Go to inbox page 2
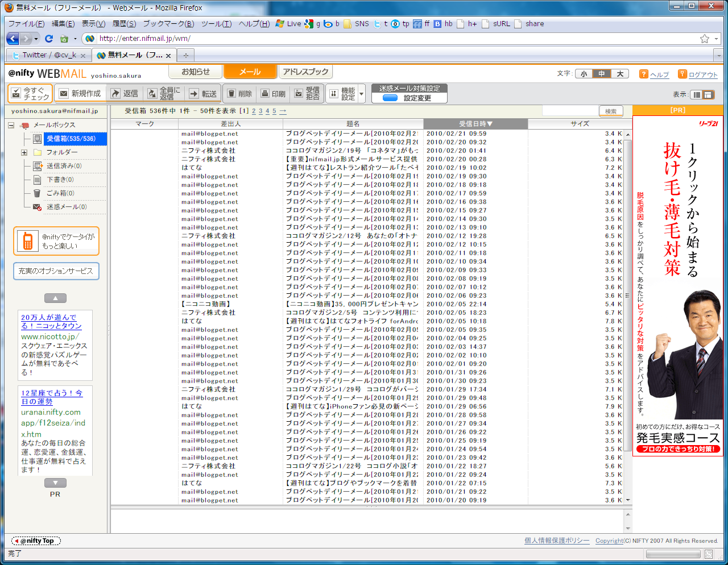This screenshot has height=565, width=728. pos(254,111)
